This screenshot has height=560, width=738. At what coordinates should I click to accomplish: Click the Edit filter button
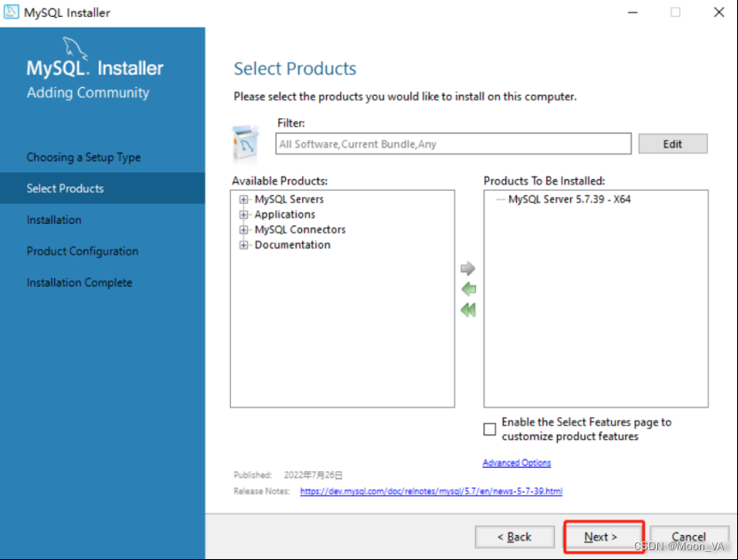click(x=672, y=144)
